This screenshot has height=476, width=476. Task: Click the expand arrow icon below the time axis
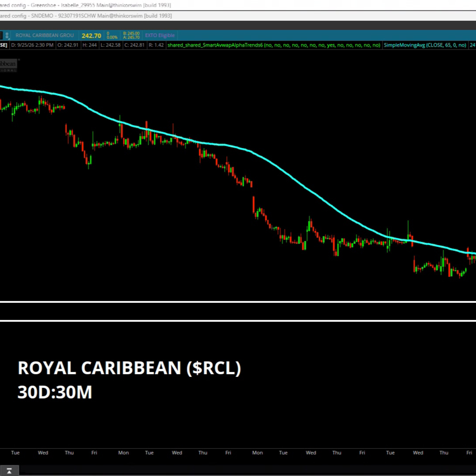click(9, 471)
